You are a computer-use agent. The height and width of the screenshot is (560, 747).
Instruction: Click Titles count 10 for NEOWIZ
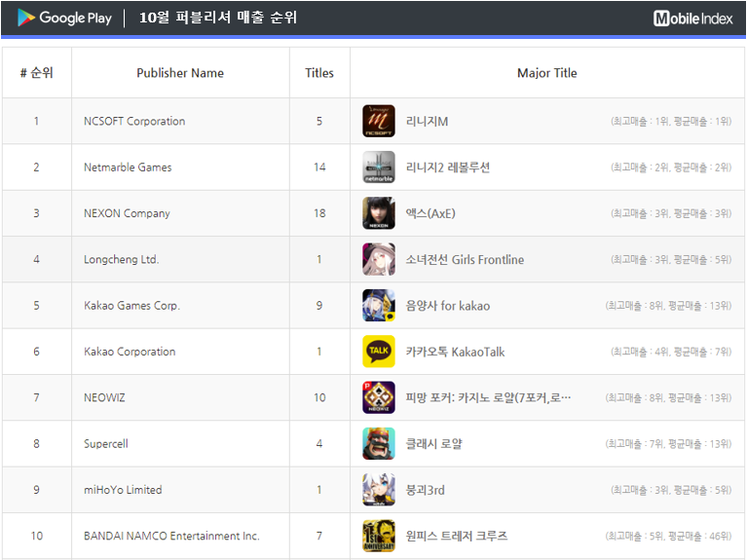(319, 397)
